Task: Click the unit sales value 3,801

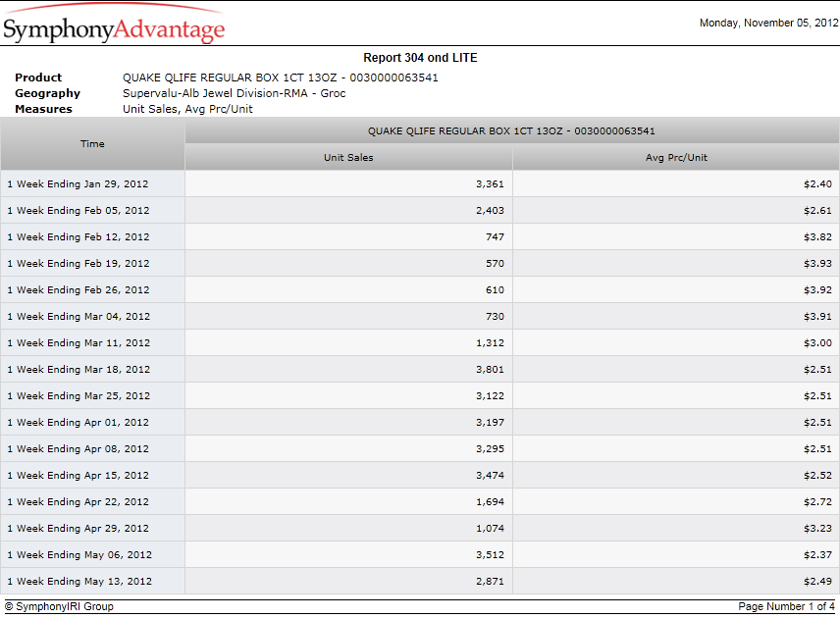Action: tap(491, 370)
